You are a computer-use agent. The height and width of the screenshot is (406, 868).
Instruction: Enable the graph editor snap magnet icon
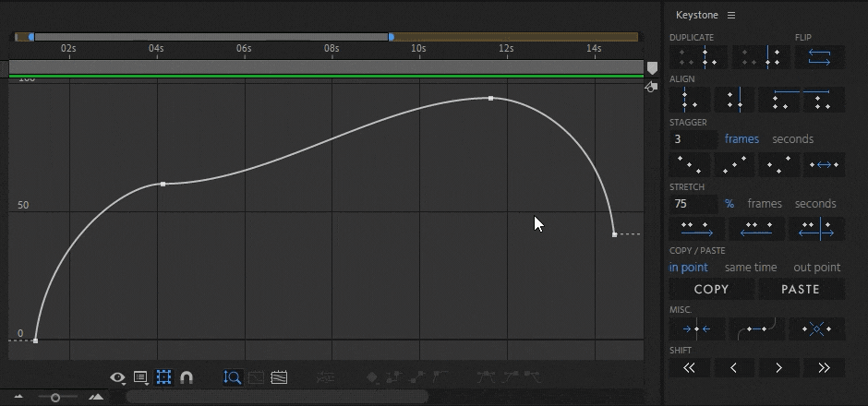(187, 377)
